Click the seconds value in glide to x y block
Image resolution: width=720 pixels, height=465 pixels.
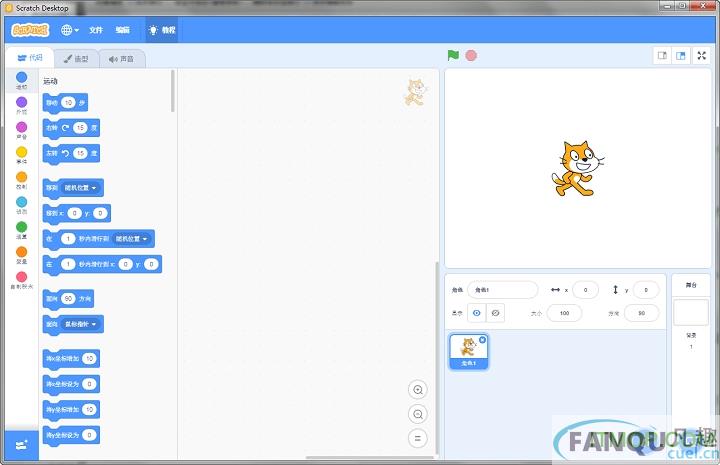click(68, 264)
